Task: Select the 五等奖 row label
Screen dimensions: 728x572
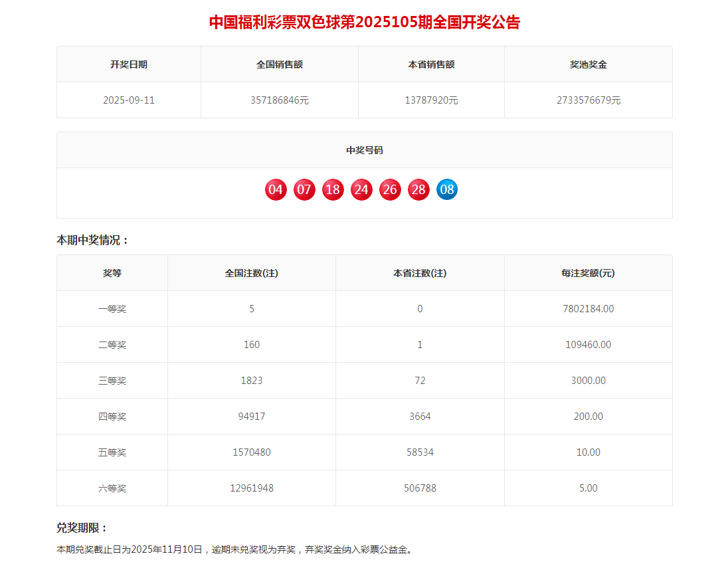Action: [112, 452]
